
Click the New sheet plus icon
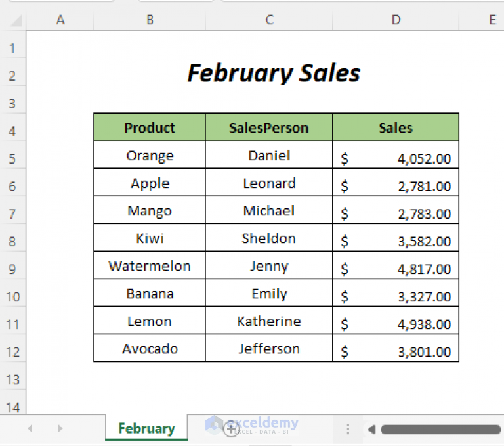(x=230, y=429)
